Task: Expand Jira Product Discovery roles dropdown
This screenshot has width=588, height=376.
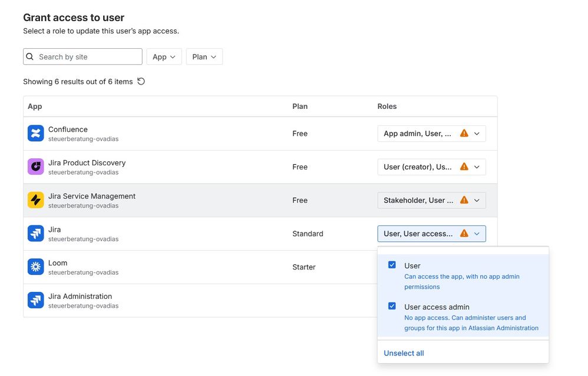Action: (477, 167)
